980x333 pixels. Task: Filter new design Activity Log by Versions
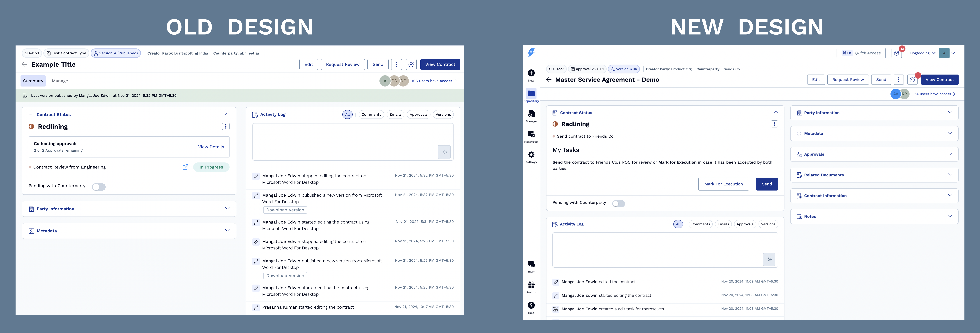[x=768, y=224]
